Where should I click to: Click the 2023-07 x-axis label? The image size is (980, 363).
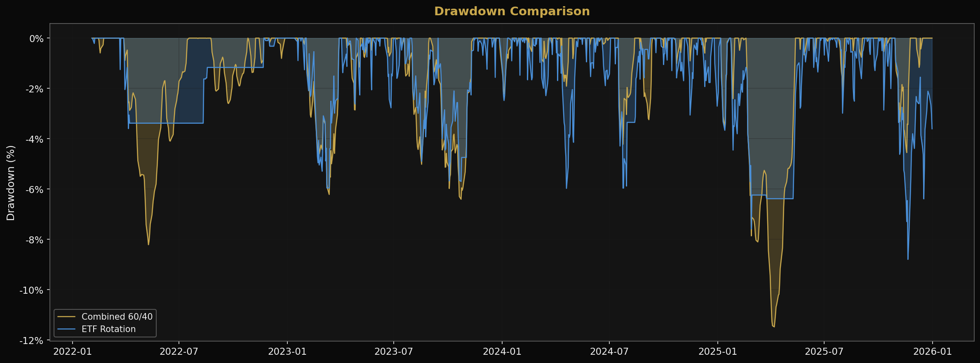pos(394,352)
